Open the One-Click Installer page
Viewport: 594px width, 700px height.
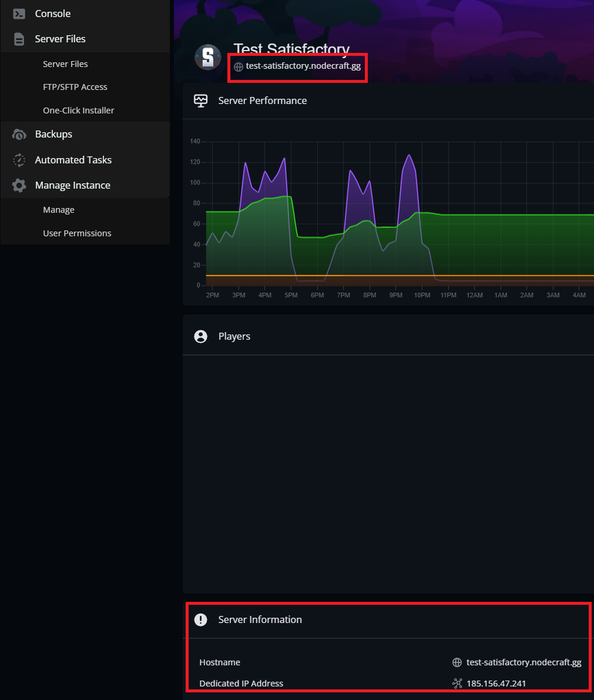point(77,110)
